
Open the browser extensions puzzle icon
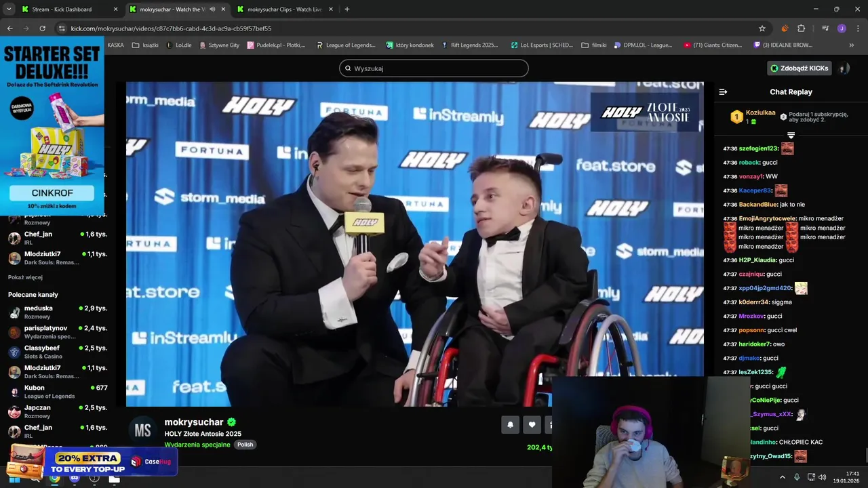click(801, 28)
